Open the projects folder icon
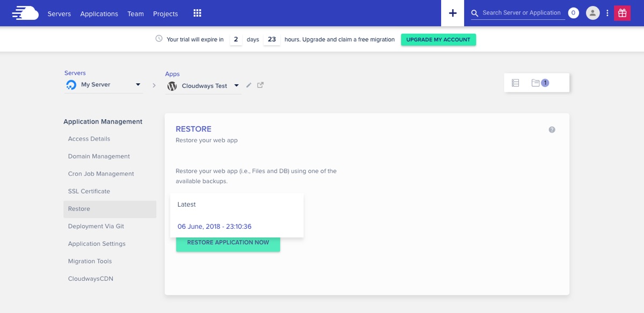The image size is (644, 313). click(x=535, y=83)
